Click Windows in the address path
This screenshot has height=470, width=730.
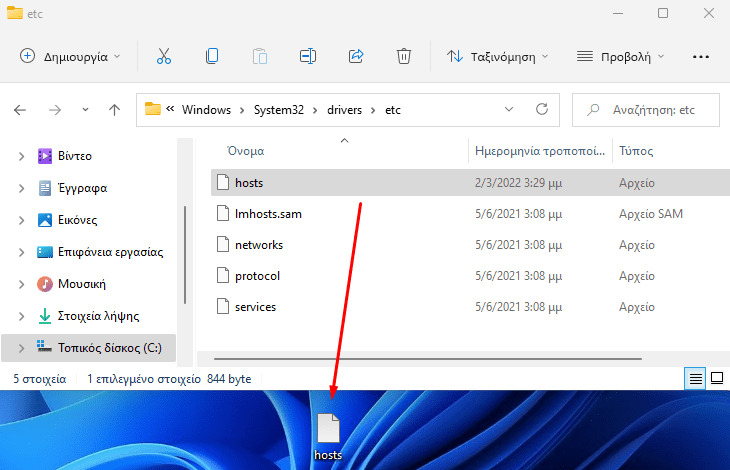click(206, 110)
